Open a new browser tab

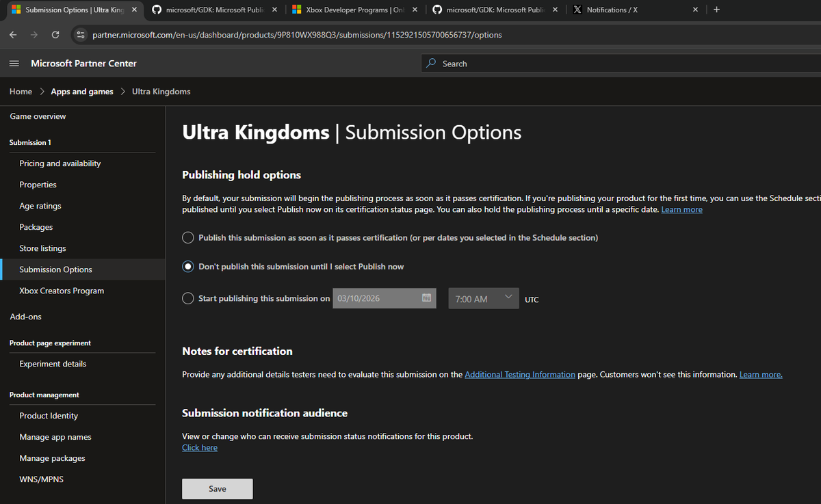click(x=716, y=10)
